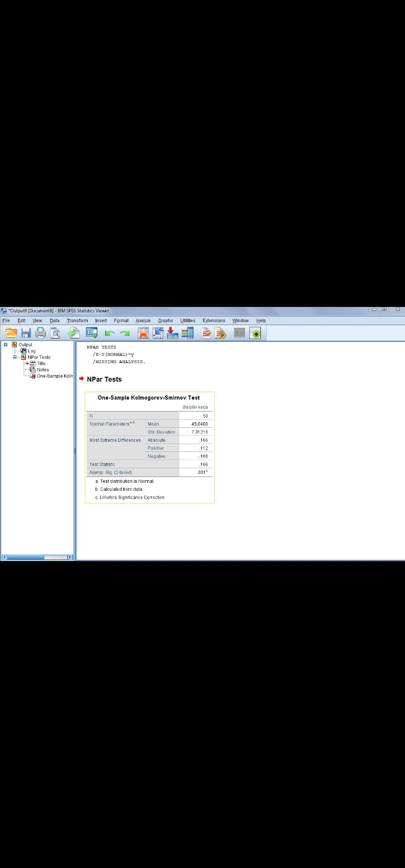Image resolution: width=405 pixels, height=868 pixels.
Task: Select the Kolmogorov-Smirnov Test table title
Action: (x=148, y=397)
